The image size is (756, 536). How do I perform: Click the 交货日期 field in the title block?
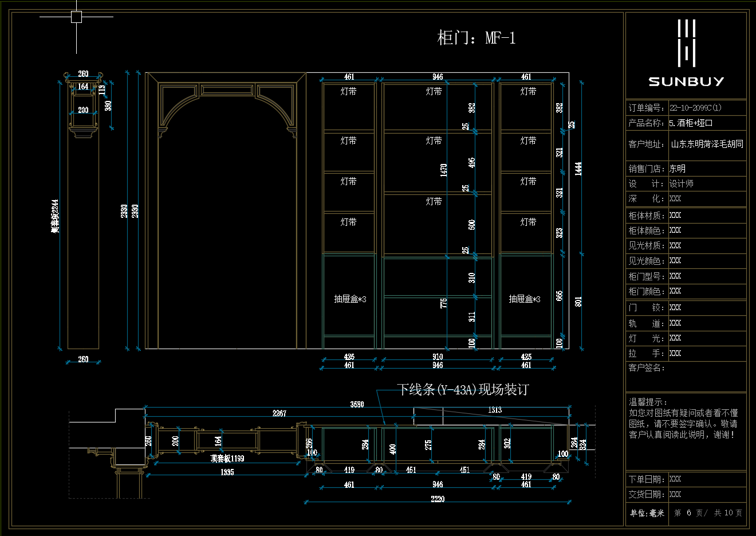[x=647, y=494]
